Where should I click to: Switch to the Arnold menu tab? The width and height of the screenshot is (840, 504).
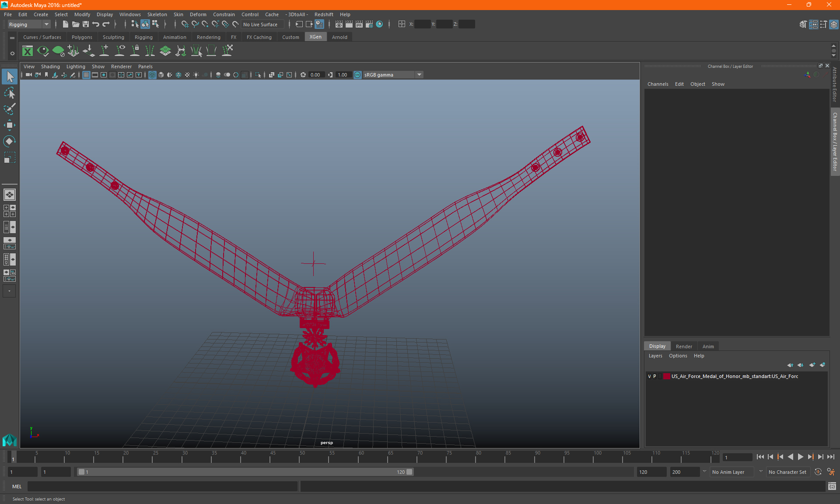(339, 37)
